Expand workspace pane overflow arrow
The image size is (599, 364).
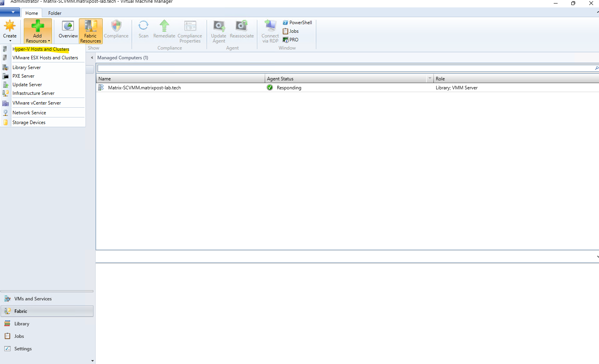(93, 361)
